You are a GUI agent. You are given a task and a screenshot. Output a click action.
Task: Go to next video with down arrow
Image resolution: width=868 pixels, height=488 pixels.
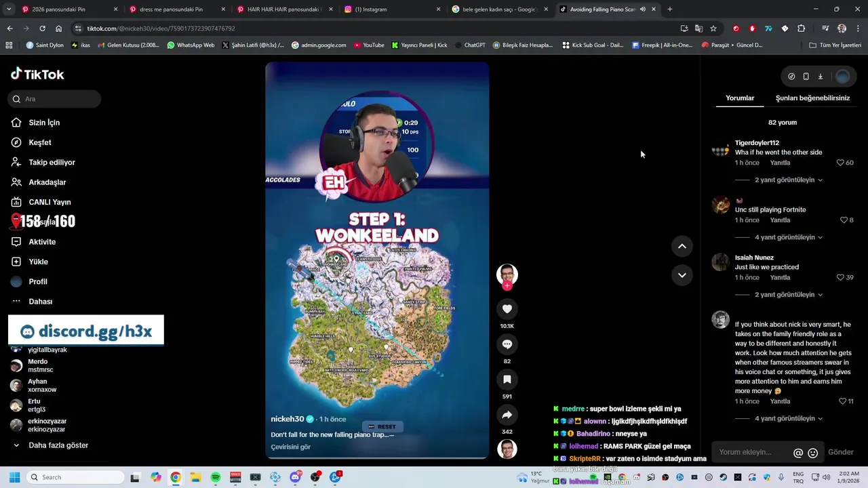click(x=682, y=275)
